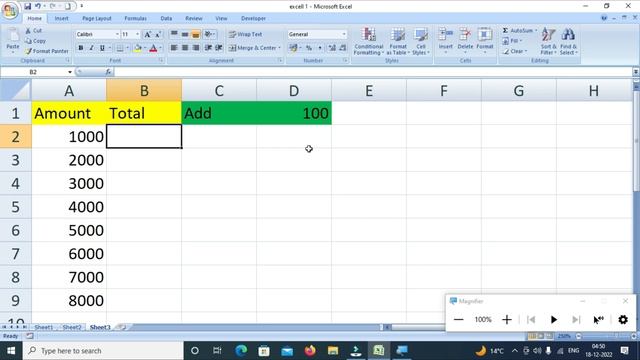Toggle Align Text Left
Viewport: 640px width, 360px height.
click(x=174, y=48)
